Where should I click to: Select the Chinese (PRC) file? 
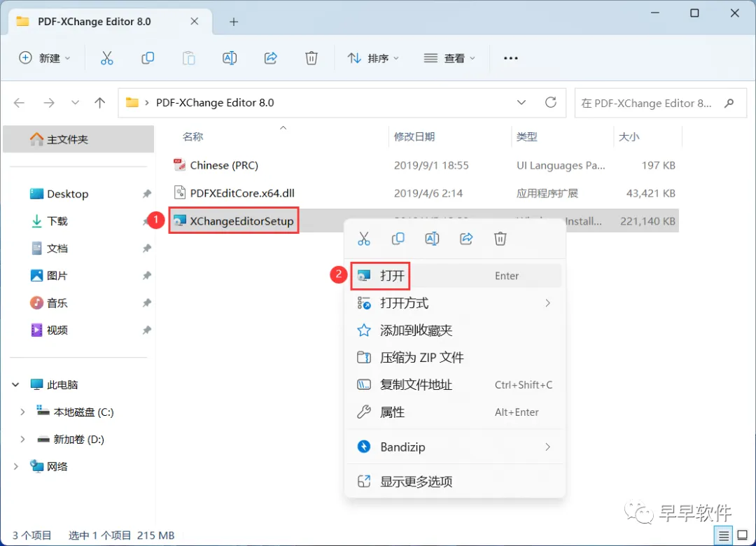224,165
